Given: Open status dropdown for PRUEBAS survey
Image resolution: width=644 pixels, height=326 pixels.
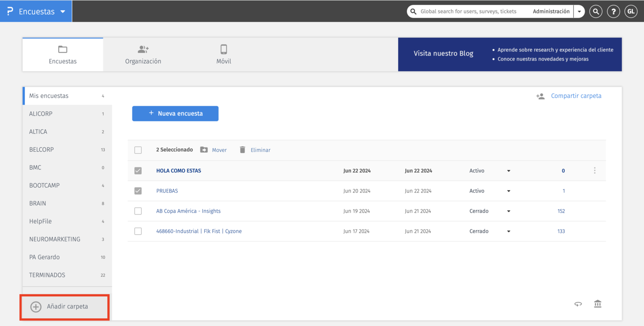Looking at the screenshot, I should coord(508,191).
